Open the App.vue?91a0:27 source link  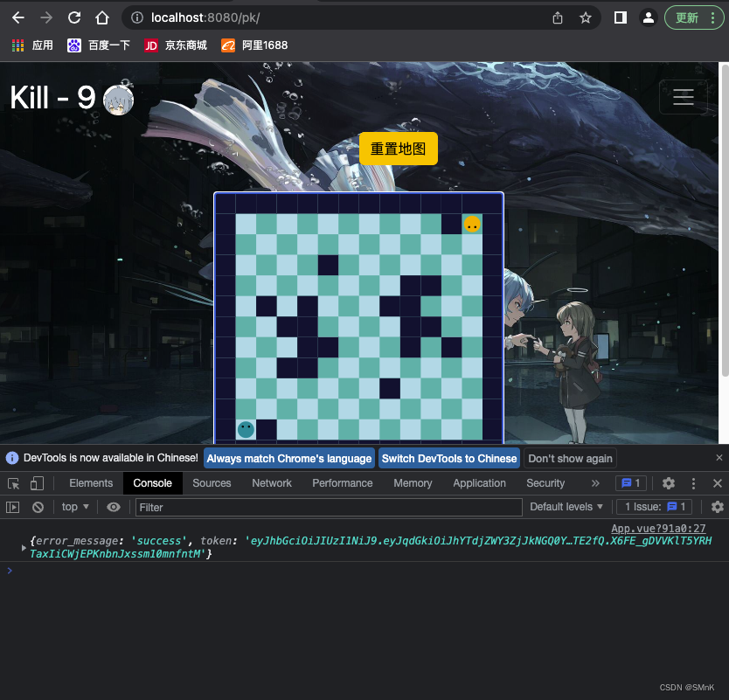point(658,529)
